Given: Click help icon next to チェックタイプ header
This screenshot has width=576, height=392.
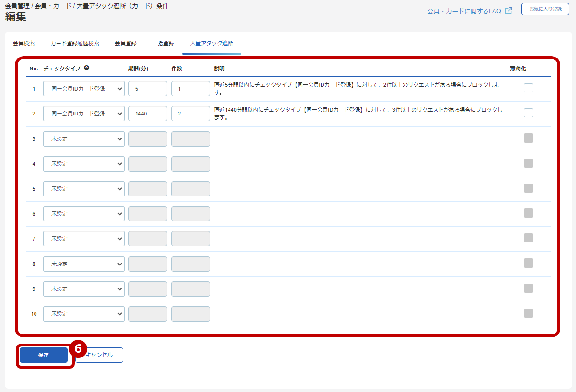Looking at the screenshot, I should coord(86,68).
